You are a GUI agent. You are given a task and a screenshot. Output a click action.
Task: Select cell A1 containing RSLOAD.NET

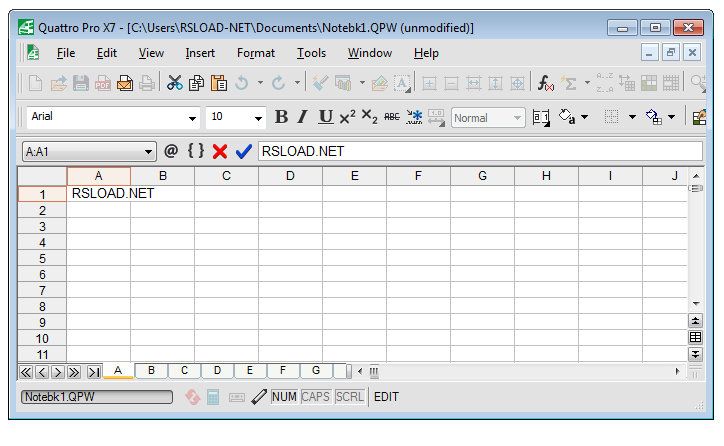(99, 193)
